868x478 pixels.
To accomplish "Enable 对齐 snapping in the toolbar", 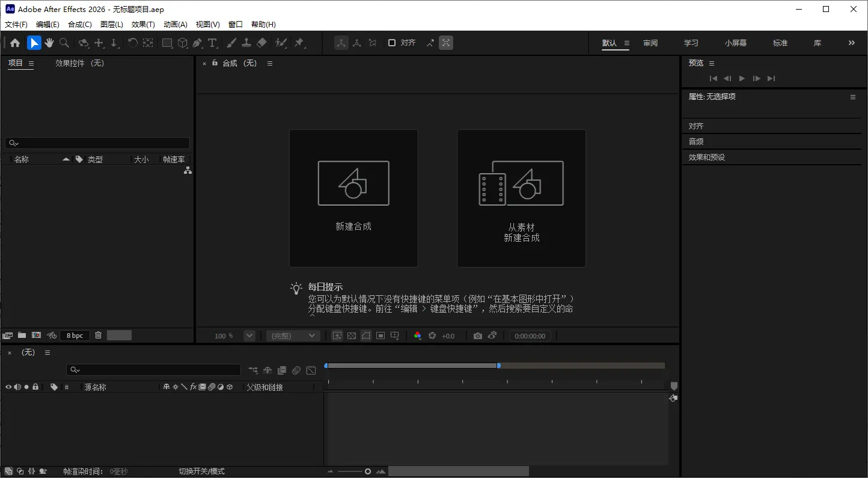I will pos(392,43).
